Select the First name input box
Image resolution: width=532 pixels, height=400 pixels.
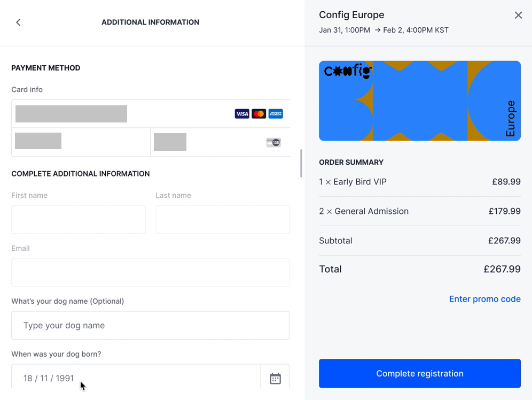point(79,219)
